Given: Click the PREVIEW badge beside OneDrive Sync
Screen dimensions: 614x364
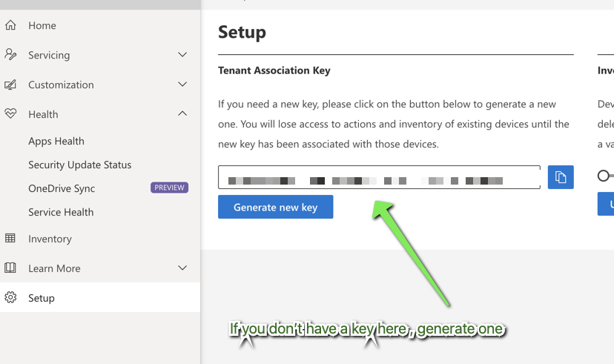Looking at the screenshot, I should 169,188.
